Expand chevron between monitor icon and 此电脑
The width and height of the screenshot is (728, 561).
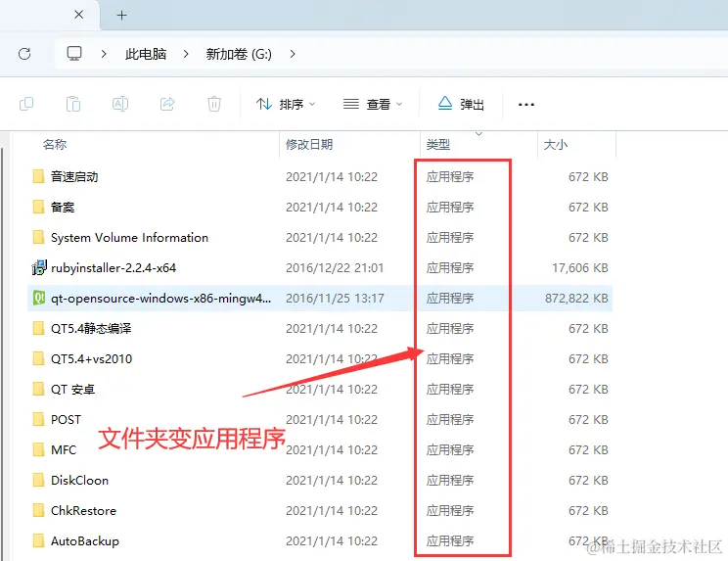click(x=104, y=54)
